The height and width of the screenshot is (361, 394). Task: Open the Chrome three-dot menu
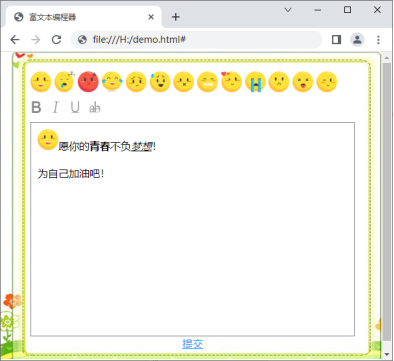(x=378, y=40)
